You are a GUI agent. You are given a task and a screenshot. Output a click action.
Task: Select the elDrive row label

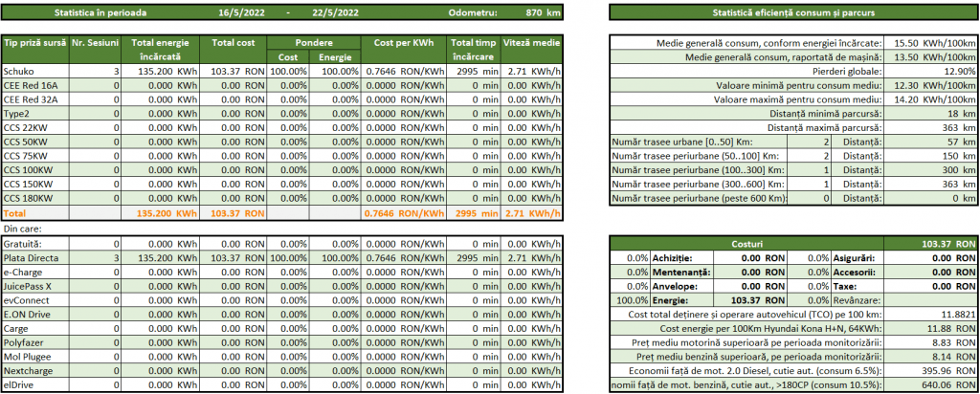click(x=19, y=384)
